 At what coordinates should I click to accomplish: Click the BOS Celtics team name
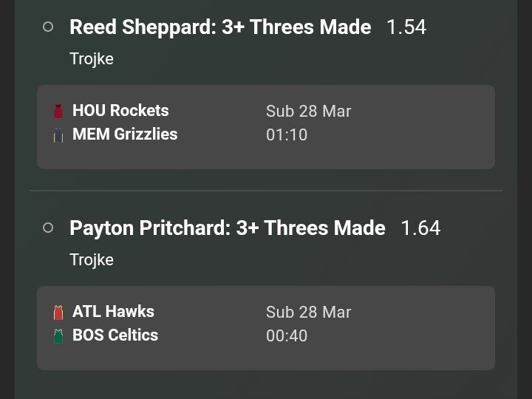[x=115, y=335]
